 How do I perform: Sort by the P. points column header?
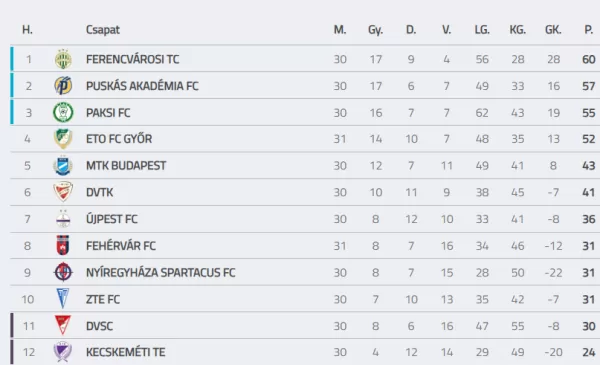tap(589, 29)
